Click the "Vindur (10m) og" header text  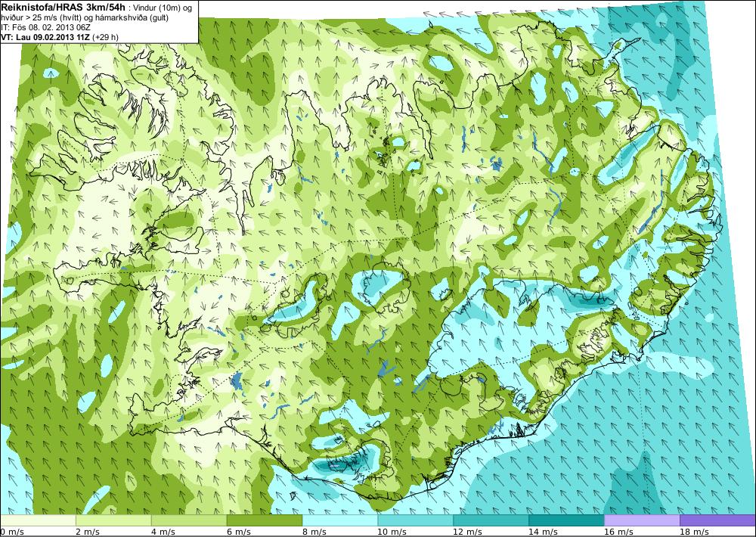163,8
